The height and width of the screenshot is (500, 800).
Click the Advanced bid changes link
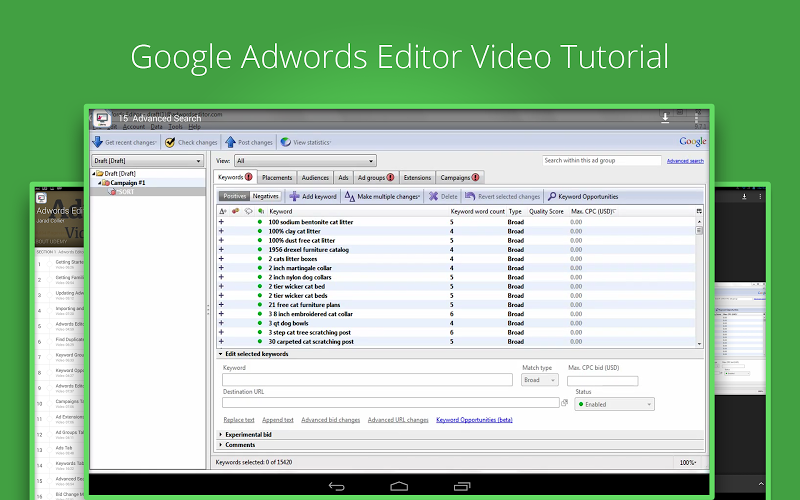(331, 420)
